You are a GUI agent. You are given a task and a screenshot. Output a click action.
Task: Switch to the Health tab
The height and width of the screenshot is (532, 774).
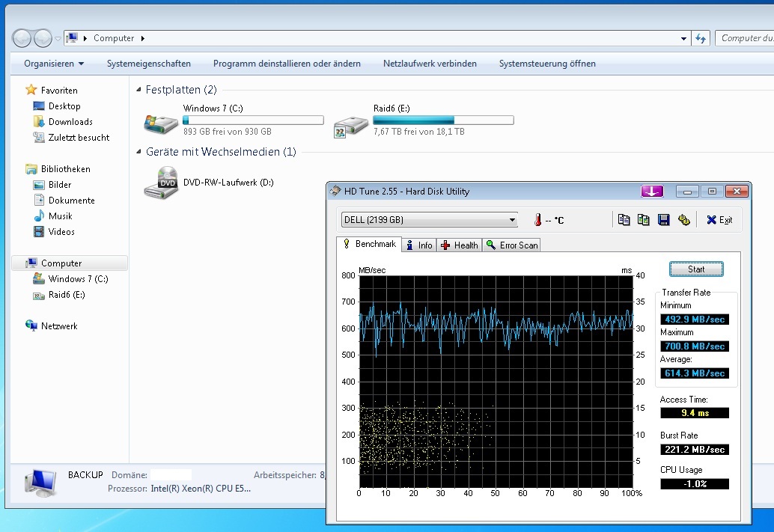pos(460,245)
